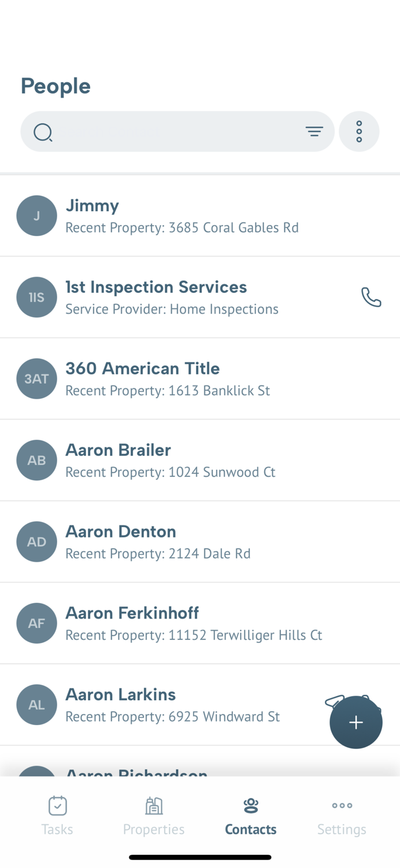Open Settings via its dots icon
This screenshot has height=868, width=400.
342,805
